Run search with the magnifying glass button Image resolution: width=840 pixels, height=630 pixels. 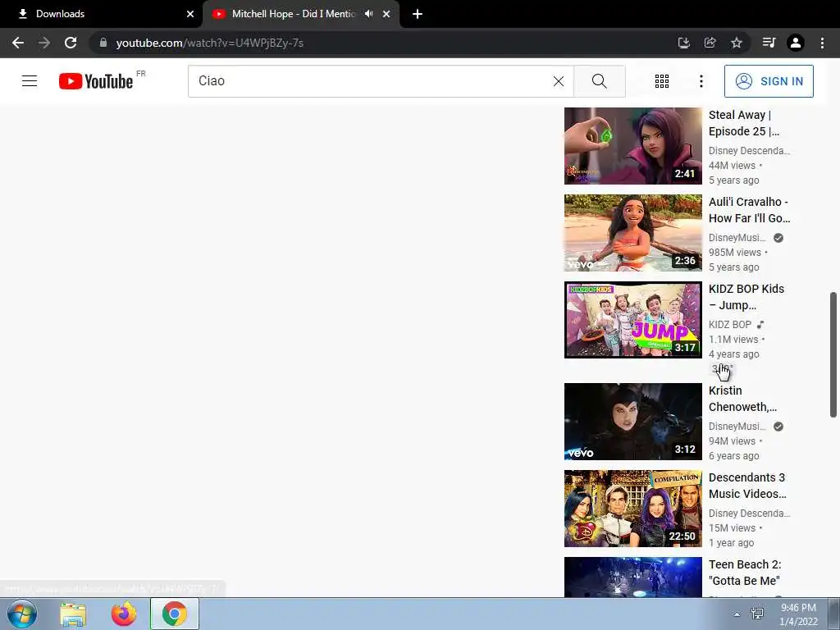[600, 81]
